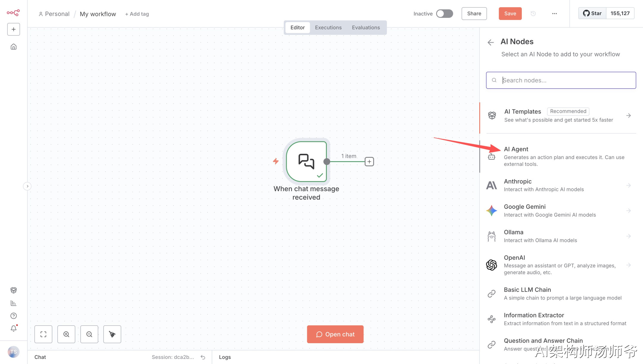The height and width of the screenshot is (364, 643).
Task: Expand the left sidebar chevron
Action: click(x=27, y=186)
